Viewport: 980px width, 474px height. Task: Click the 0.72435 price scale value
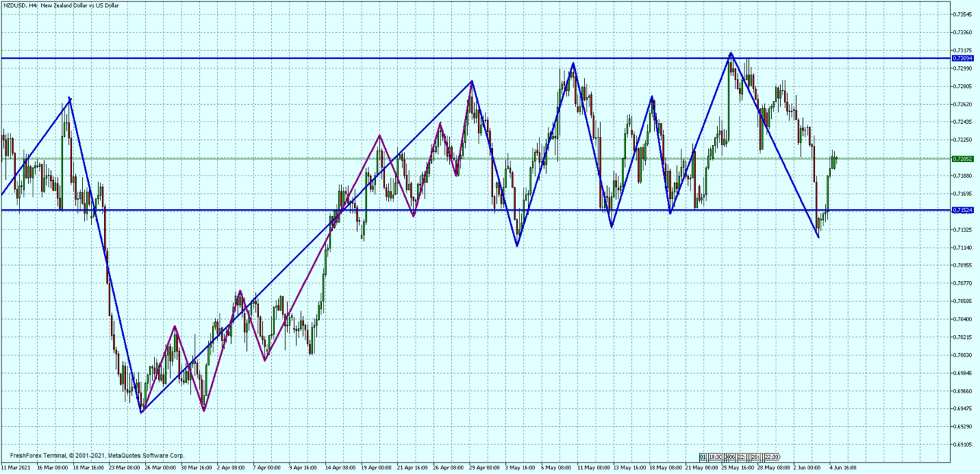[x=963, y=122]
